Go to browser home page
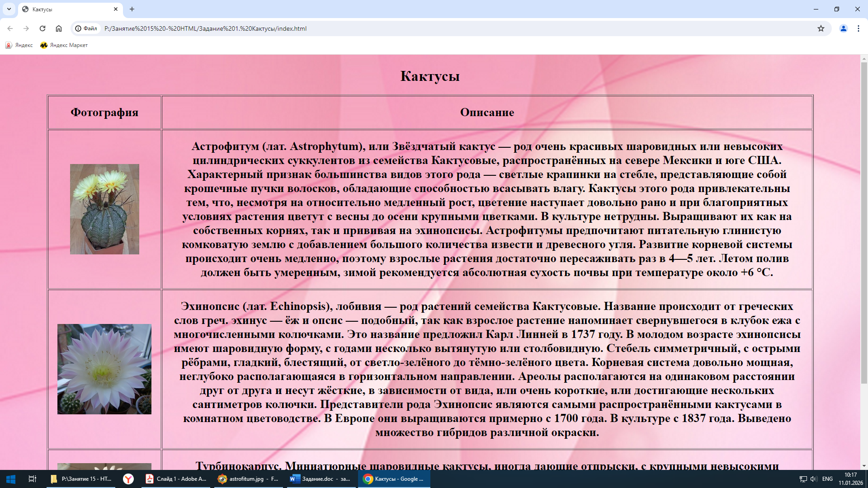Viewport: 868px width, 488px height. coord(59,28)
